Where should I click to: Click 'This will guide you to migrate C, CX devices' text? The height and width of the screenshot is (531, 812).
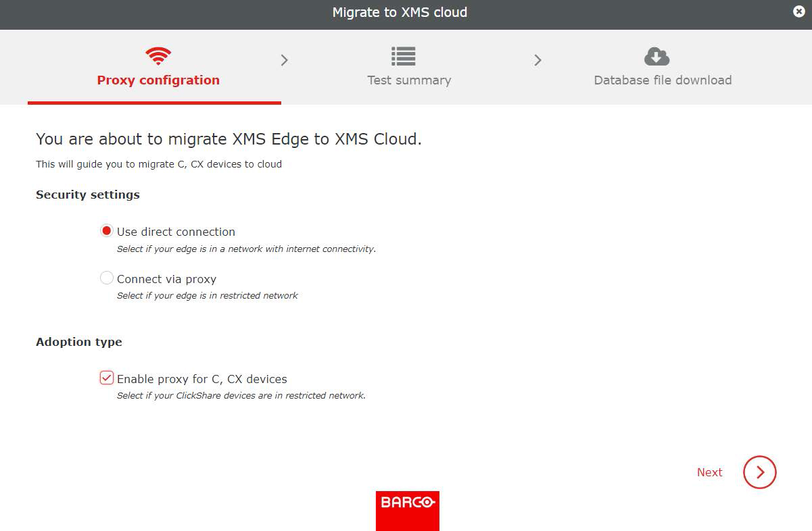159,164
